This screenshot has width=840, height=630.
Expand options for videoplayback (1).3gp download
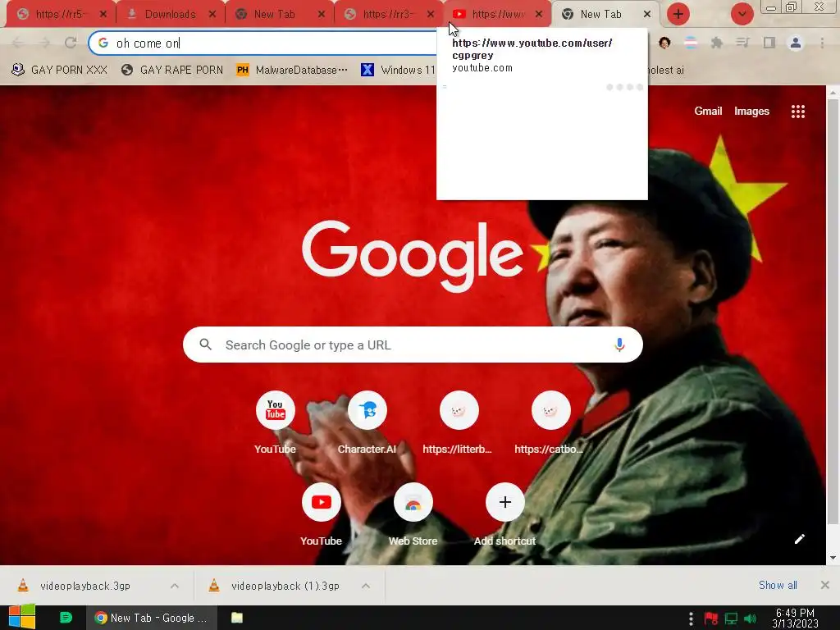(365, 586)
